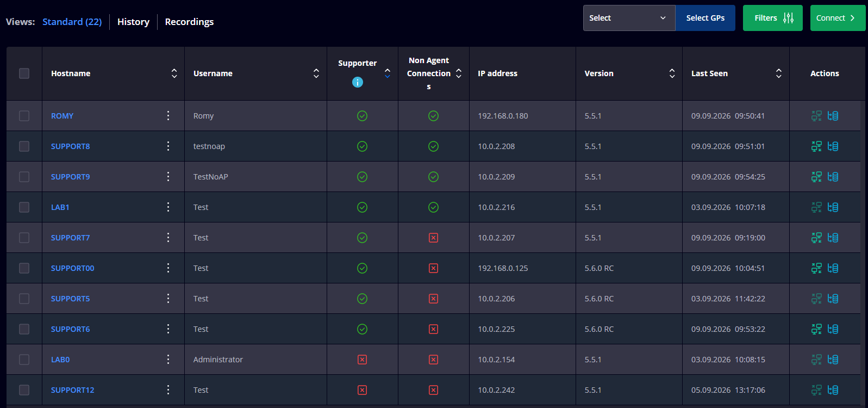
Task: Click the TestNoAP username cell
Action: [x=211, y=177]
